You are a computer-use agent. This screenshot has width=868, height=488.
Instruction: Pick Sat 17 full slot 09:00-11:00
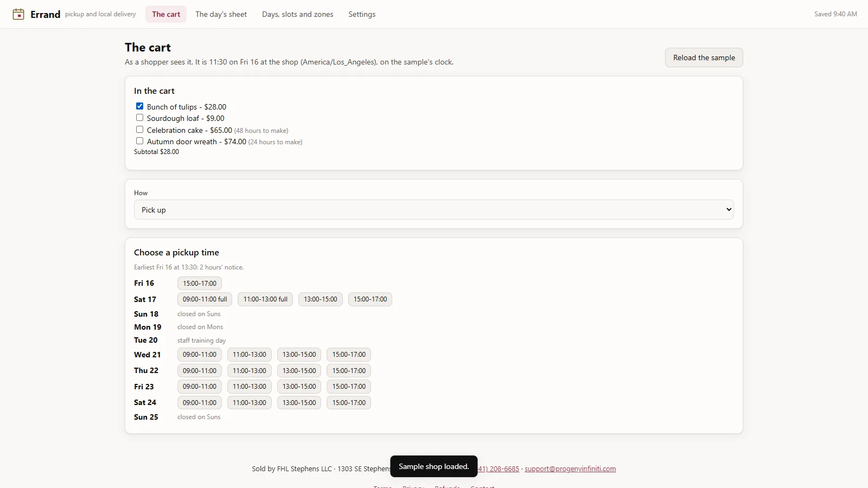[205, 299]
